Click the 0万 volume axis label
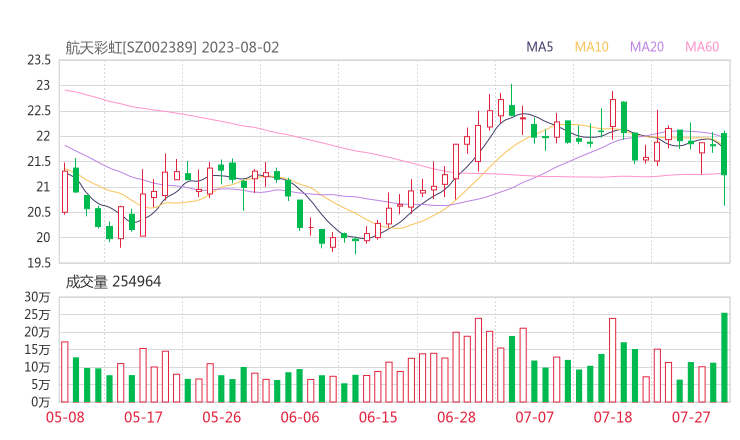 coord(41,402)
